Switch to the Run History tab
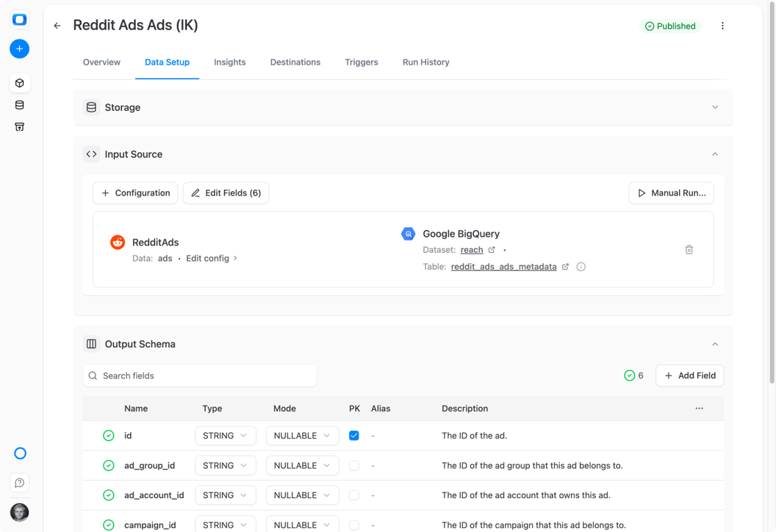The image size is (776, 532). 425,62
